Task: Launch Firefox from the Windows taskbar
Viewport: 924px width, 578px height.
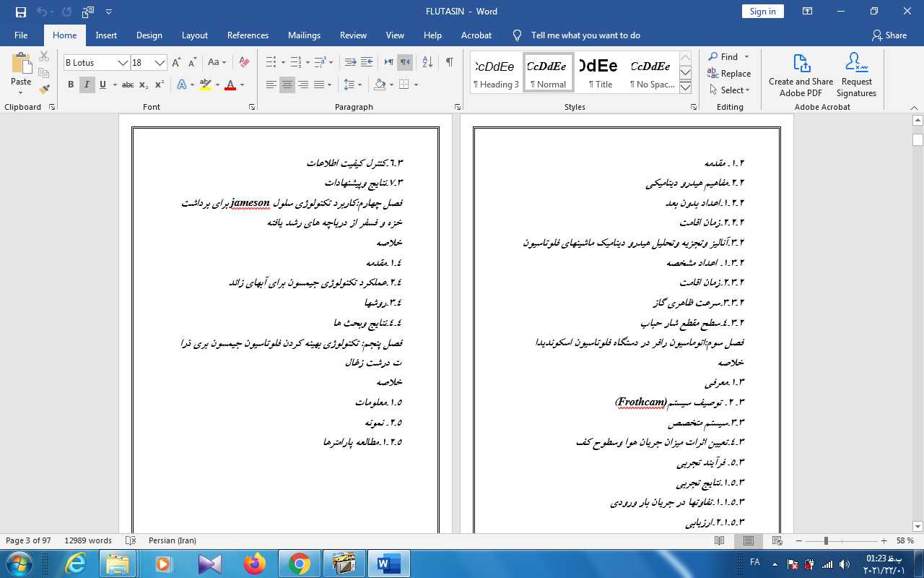Action: (x=254, y=564)
